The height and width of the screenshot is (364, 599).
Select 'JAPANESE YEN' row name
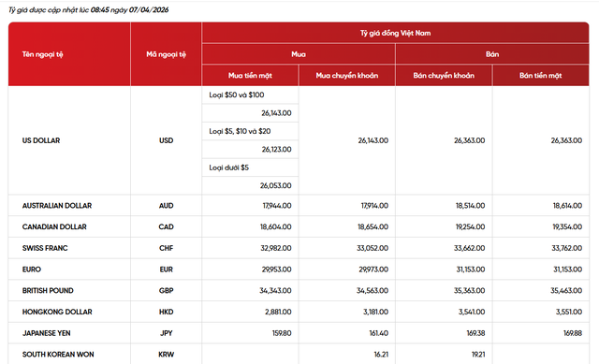coord(46,333)
